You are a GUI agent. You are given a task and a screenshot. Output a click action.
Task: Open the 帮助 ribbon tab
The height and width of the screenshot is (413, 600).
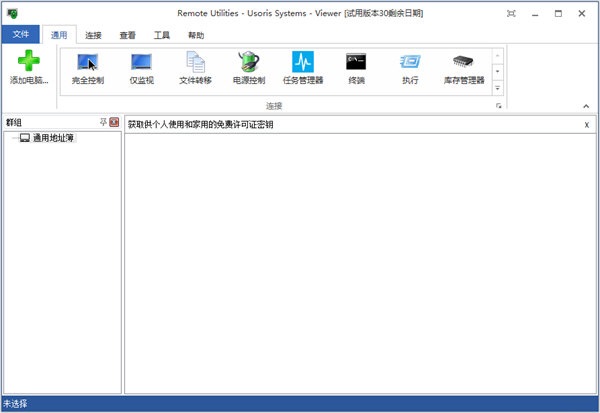point(196,35)
